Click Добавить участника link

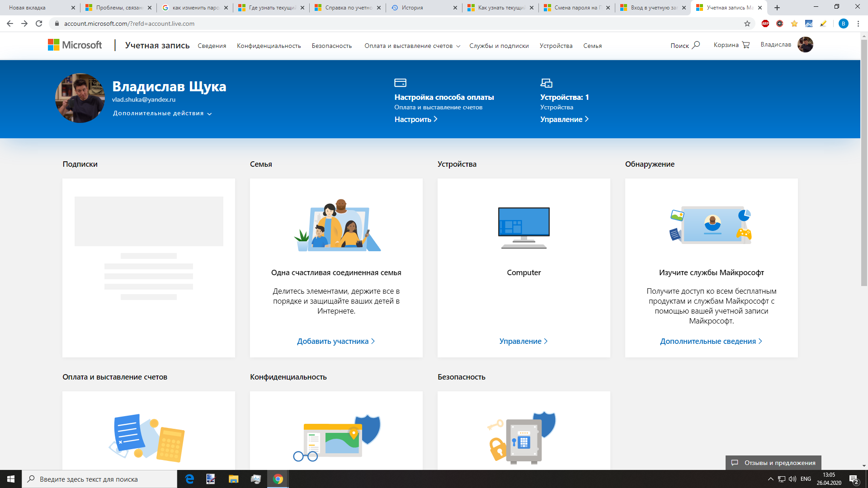pos(336,342)
